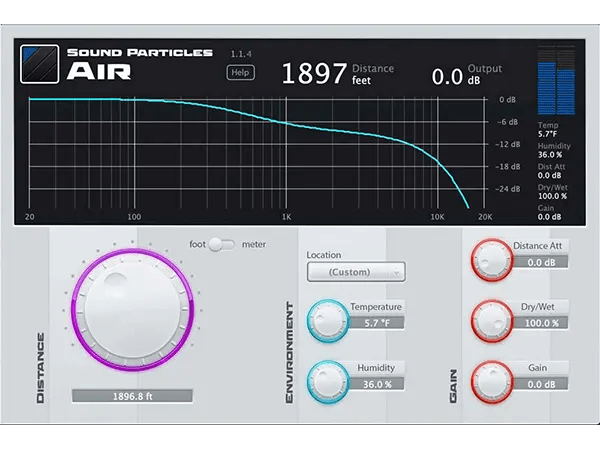Viewport: 600px width, 450px height.
Task: Click the Distance Att 0.0 dB field
Action: pyautogui.click(x=541, y=262)
